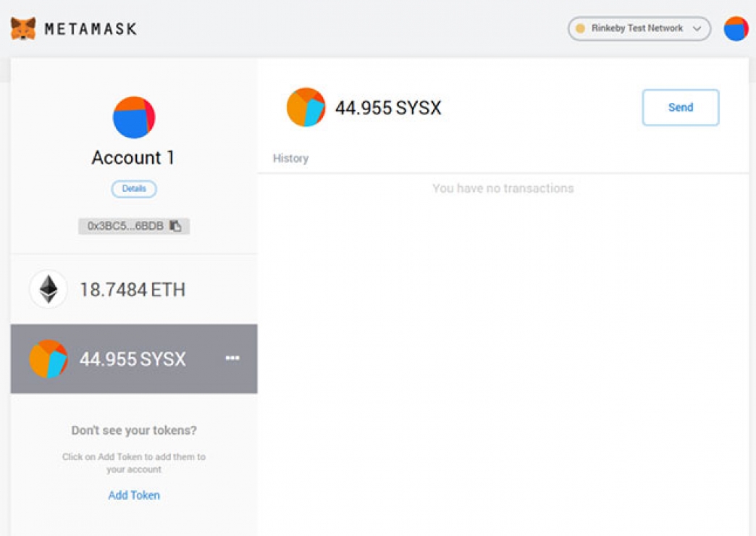Click the Details button under Account 1
Viewport: 756px width, 536px height.
134,189
